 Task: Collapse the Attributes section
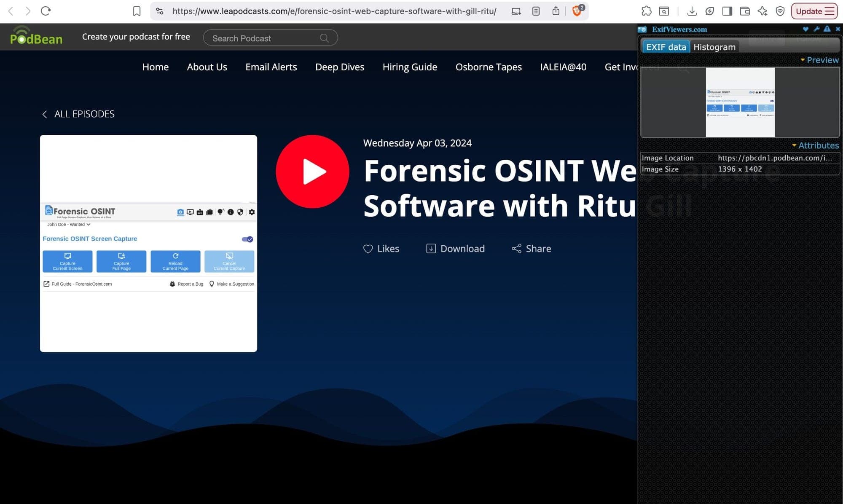(x=815, y=145)
